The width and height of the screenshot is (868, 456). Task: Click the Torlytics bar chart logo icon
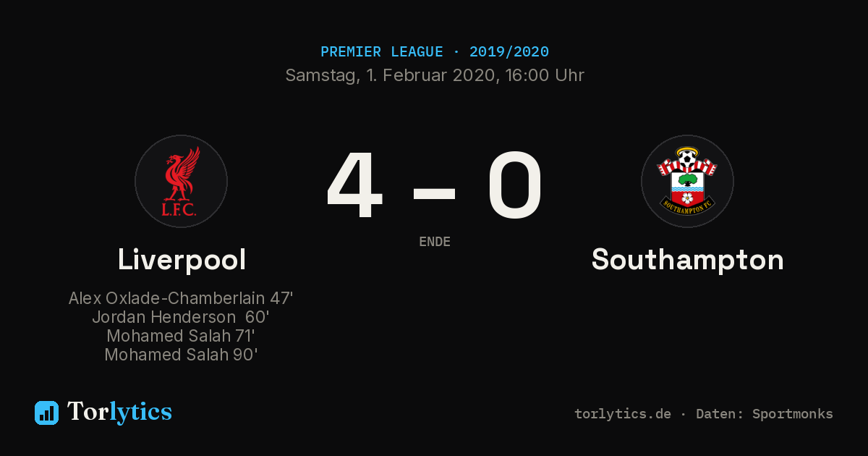(x=46, y=413)
